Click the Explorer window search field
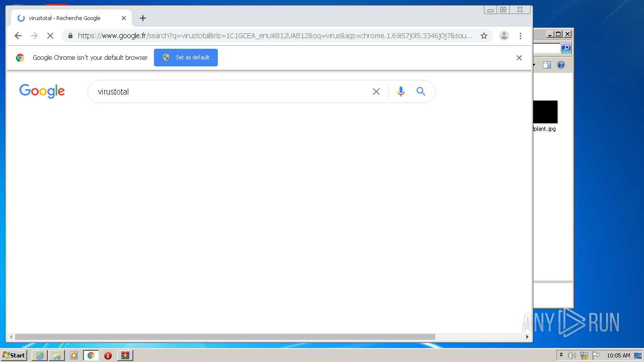 [547, 48]
